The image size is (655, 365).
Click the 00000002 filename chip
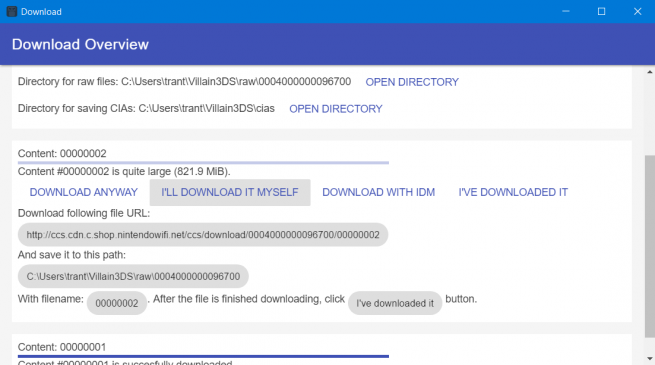(117, 303)
